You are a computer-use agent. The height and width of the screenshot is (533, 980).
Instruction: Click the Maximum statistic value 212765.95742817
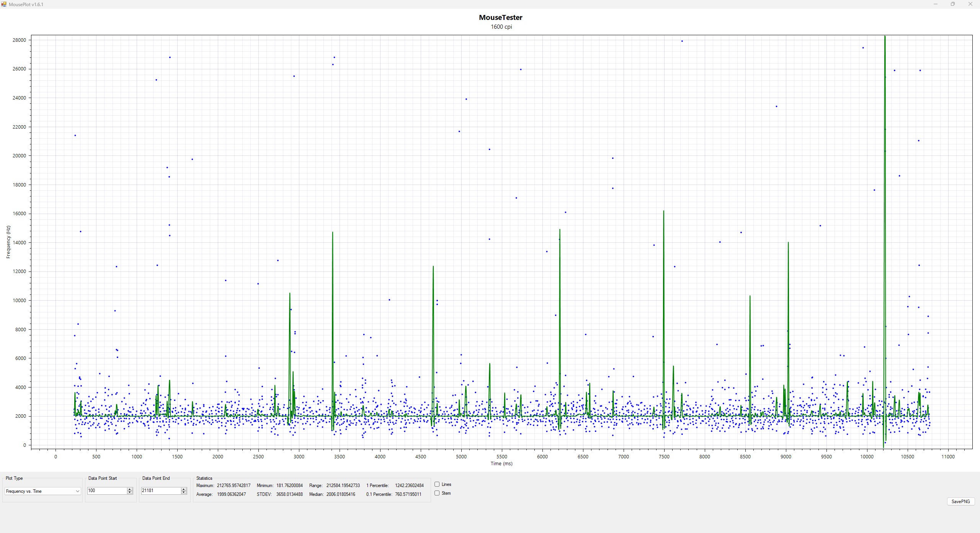click(234, 486)
